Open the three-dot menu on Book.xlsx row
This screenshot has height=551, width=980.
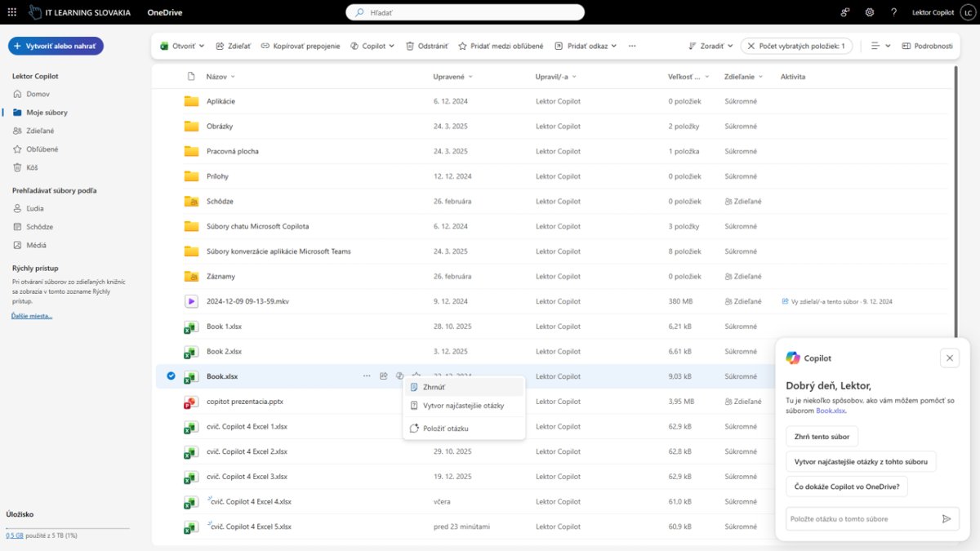[x=367, y=376]
